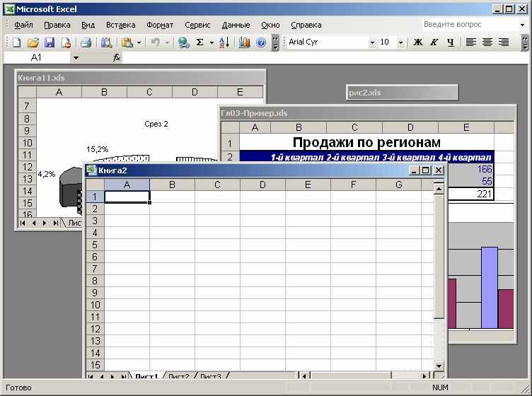Expand the AutoSum functions dropdown

click(212, 42)
